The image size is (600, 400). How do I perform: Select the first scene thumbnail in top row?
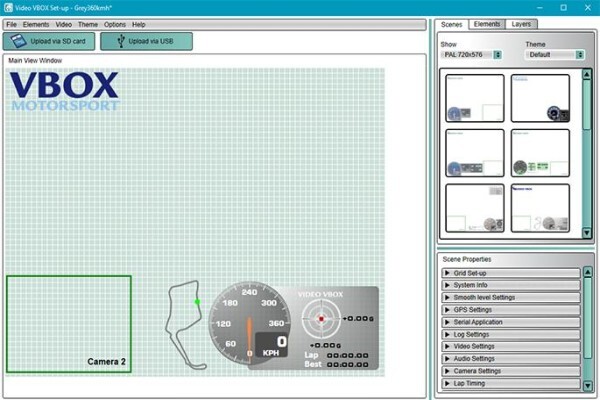(475, 98)
